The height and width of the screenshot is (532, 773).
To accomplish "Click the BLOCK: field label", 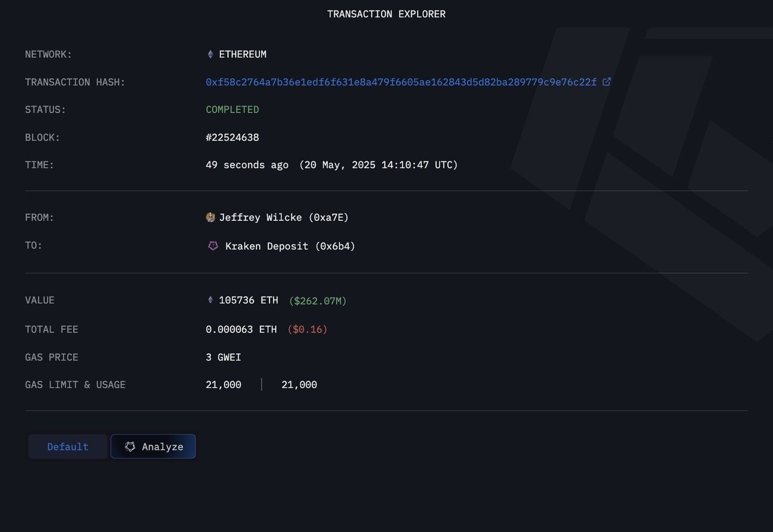I will click(x=43, y=137).
